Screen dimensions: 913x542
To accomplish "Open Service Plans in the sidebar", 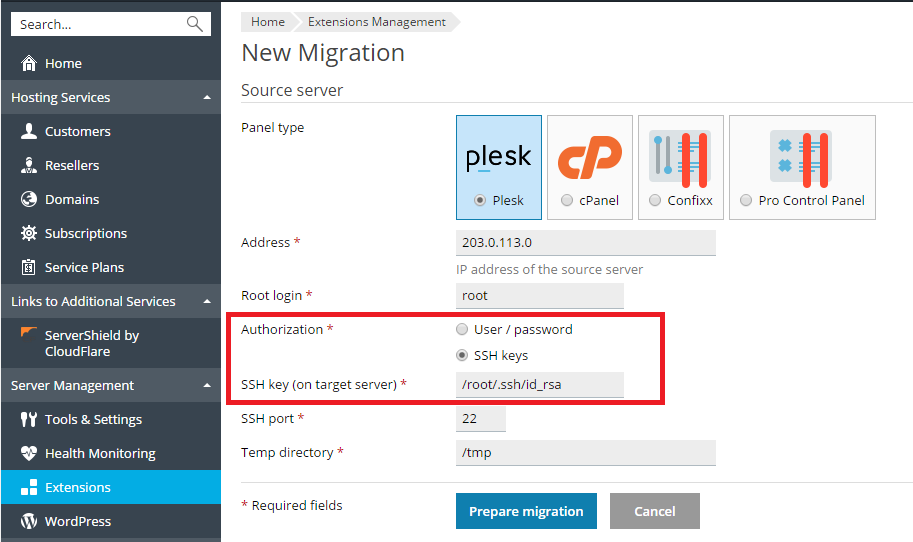I will point(84,267).
